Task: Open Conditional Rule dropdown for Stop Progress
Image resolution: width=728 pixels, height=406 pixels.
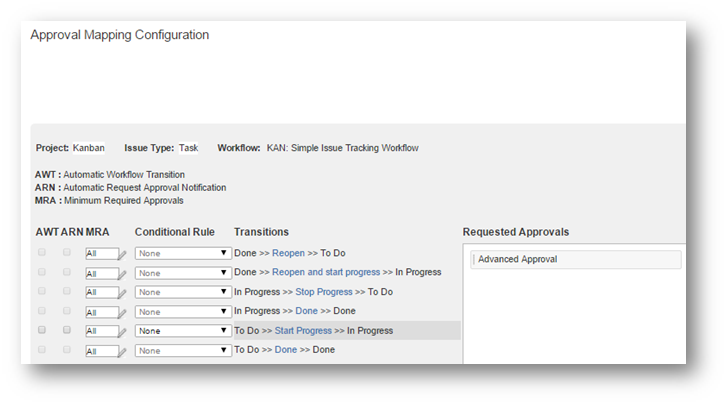Action: click(x=183, y=292)
